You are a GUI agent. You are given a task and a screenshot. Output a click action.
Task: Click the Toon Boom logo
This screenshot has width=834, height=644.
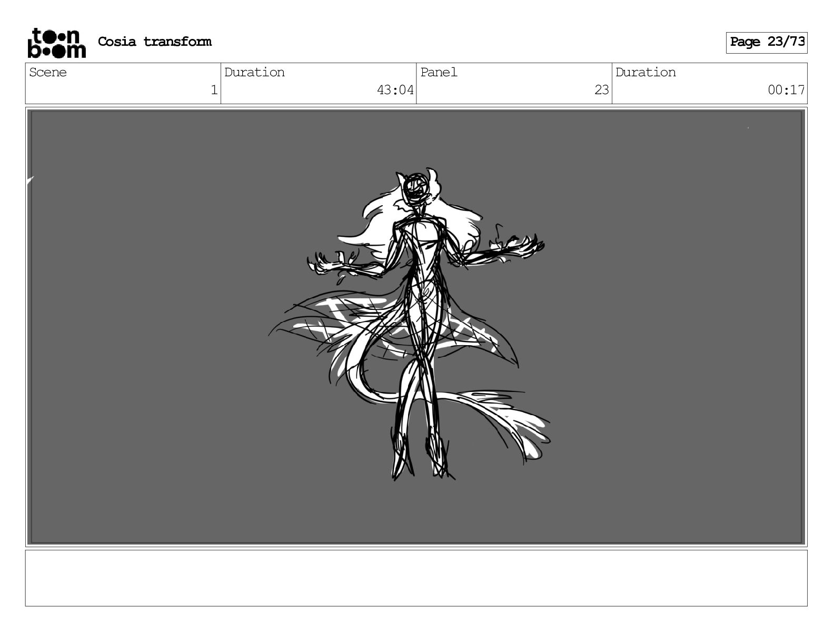point(56,43)
